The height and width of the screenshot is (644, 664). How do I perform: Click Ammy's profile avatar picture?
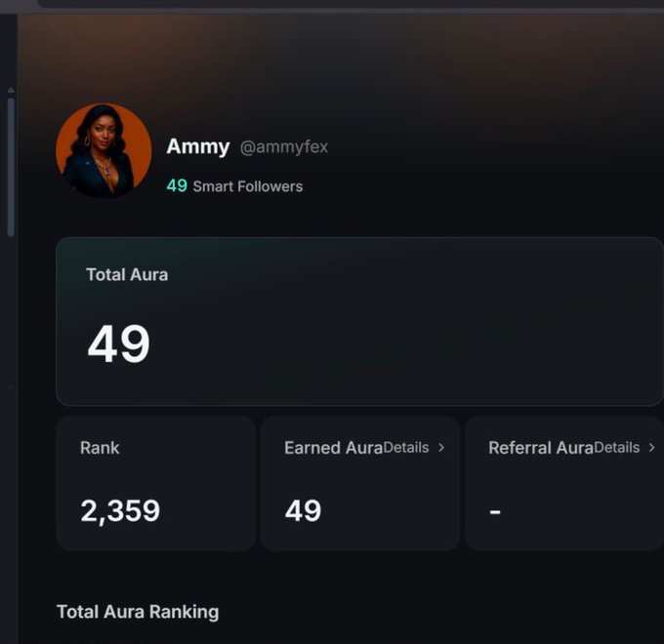104,150
